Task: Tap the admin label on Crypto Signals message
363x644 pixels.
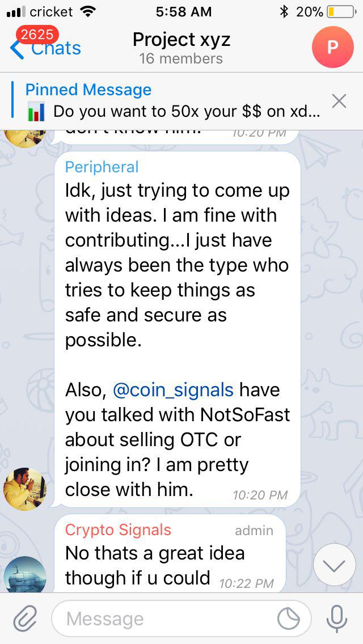Action: tap(254, 531)
